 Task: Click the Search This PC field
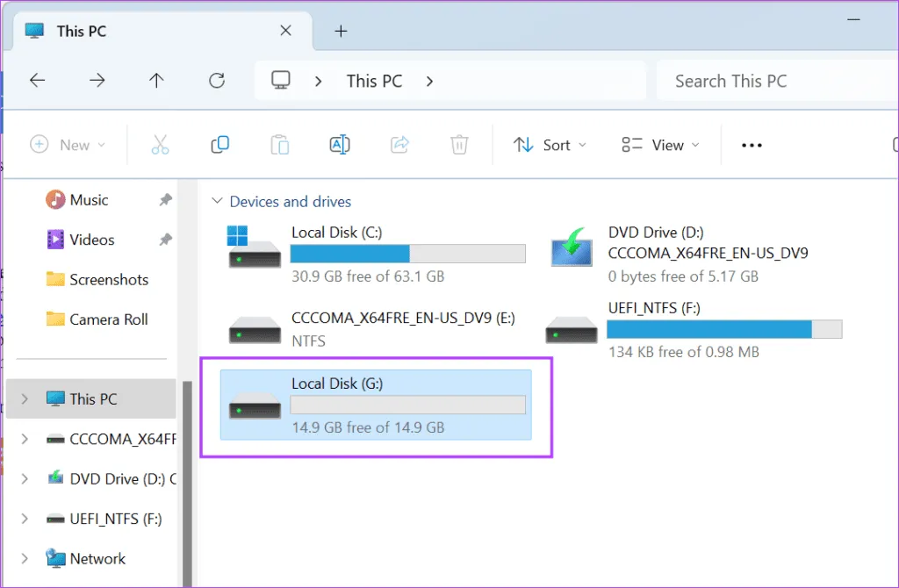click(x=773, y=81)
